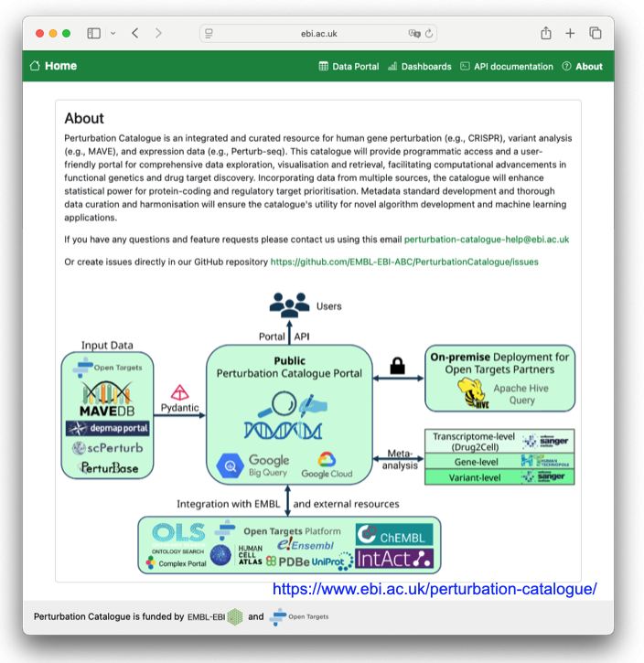This screenshot has width=644, height=663.
Task: Click the Google Cloud logo
Action: [327, 465]
